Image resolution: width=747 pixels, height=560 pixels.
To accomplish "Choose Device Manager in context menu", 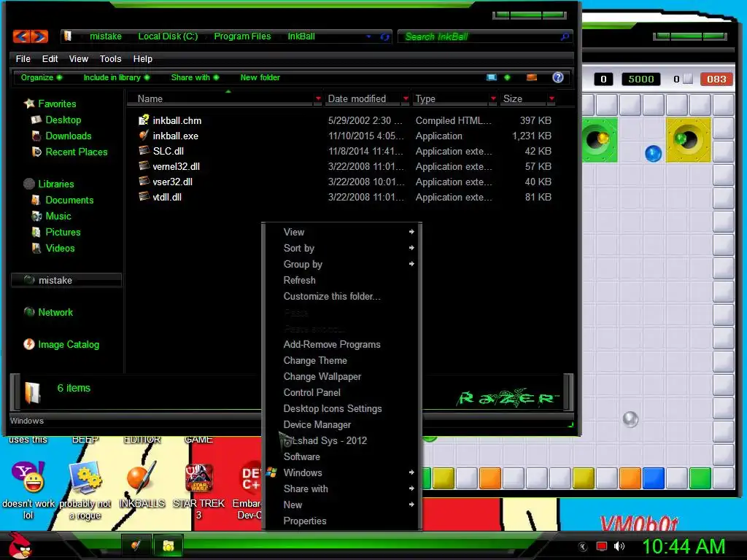I will [342, 425].
